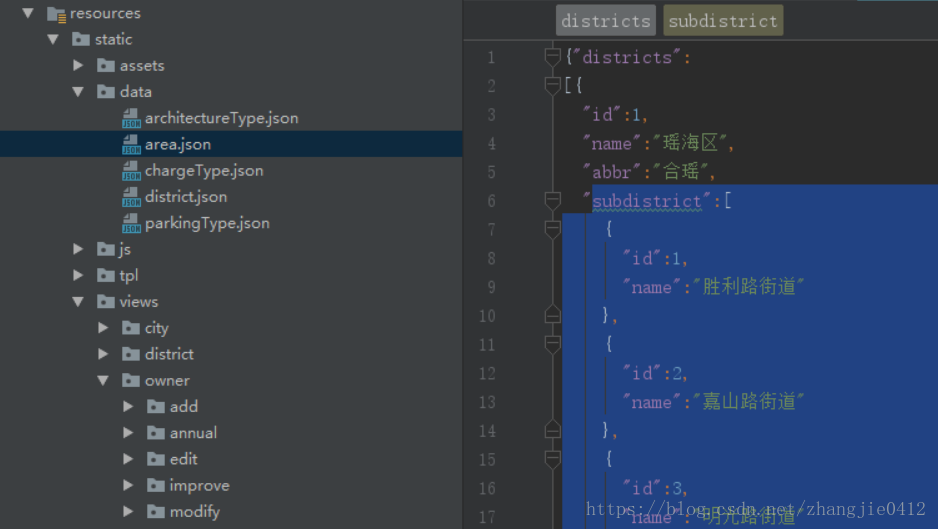Click the area.json file icon

[x=131, y=144]
